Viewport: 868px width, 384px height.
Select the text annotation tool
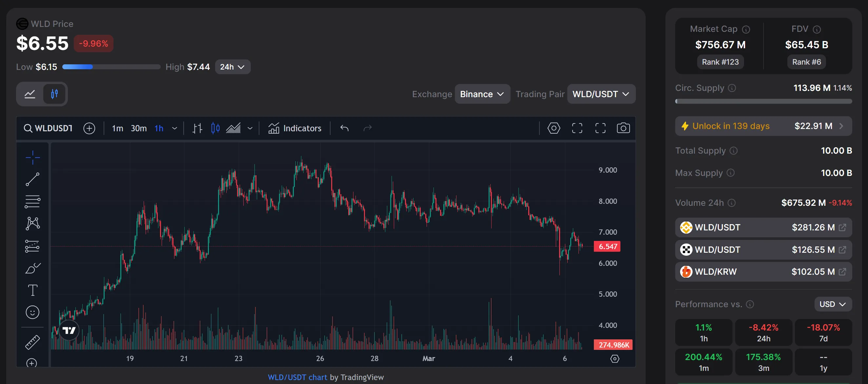[33, 290]
